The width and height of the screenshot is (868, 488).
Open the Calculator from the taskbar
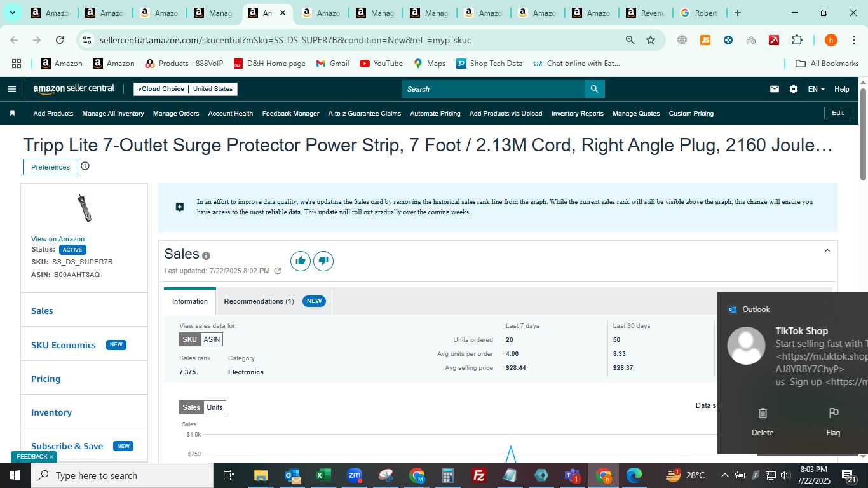point(448,475)
